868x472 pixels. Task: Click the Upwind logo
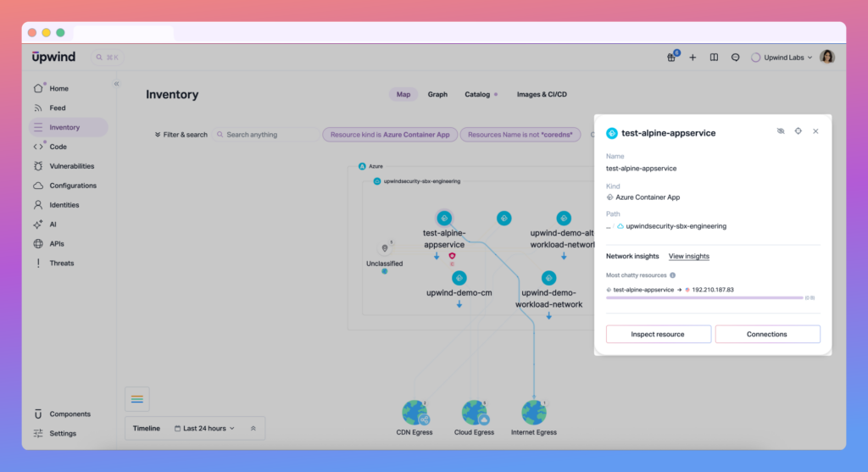(53, 57)
